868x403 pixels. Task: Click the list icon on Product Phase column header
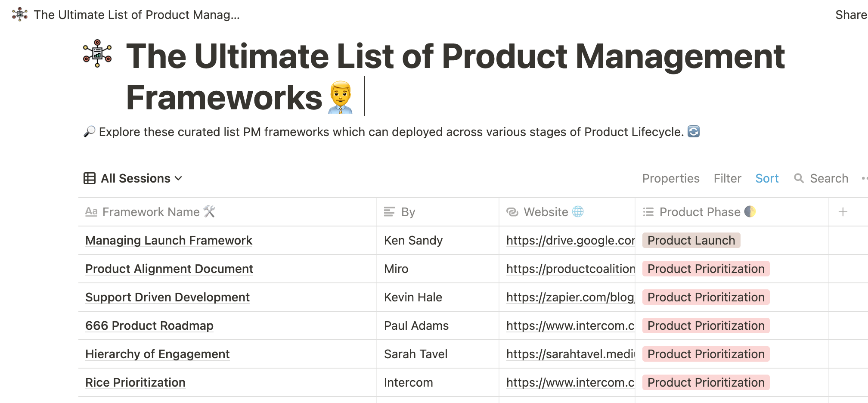648,212
